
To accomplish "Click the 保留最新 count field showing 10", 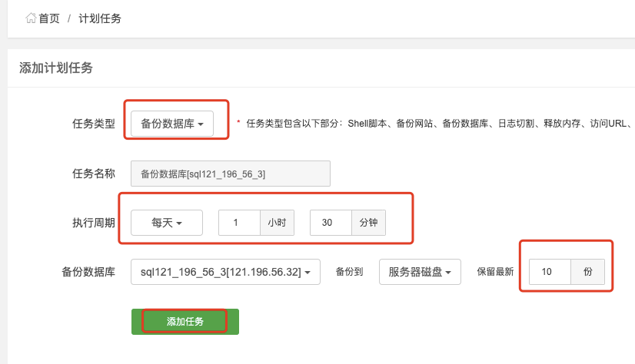I will [x=550, y=272].
